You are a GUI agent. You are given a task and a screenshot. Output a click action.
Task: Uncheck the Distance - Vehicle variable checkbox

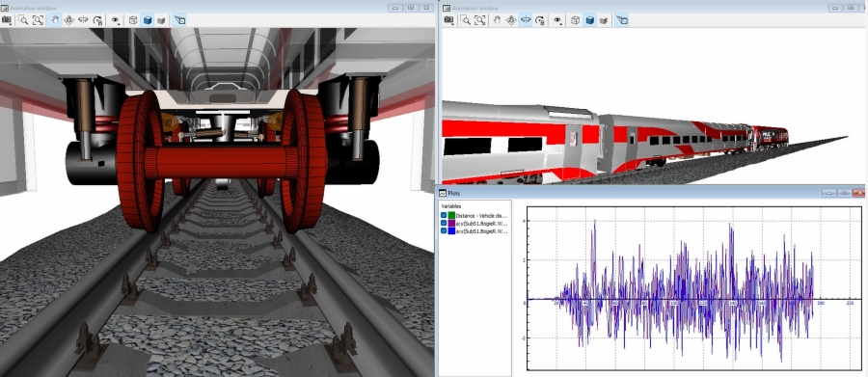(x=444, y=215)
